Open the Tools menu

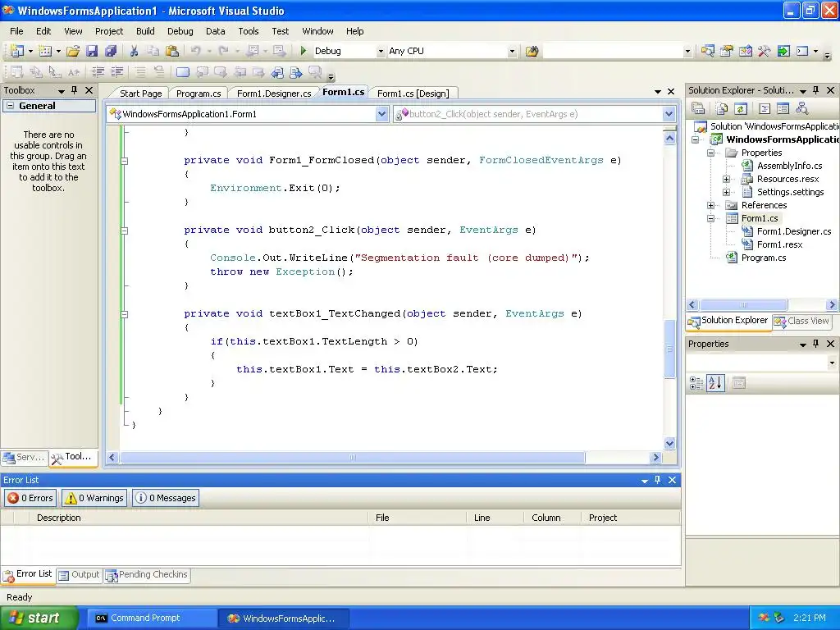(x=248, y=31)
